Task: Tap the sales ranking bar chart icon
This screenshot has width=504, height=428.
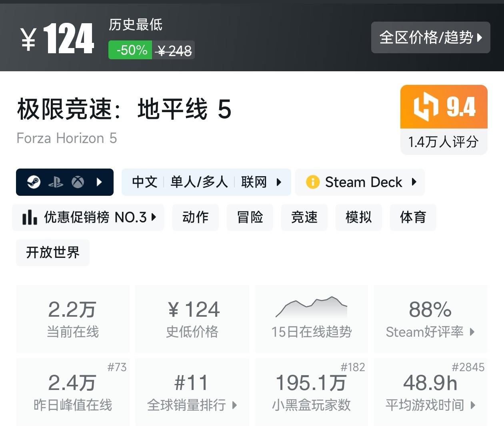Action: point(30,217)
